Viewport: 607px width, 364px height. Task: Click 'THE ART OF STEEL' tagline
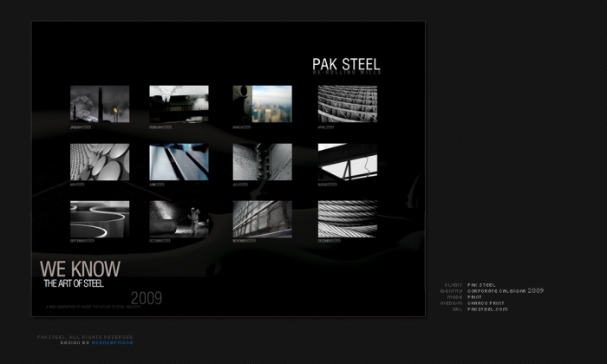click(74, 283)
